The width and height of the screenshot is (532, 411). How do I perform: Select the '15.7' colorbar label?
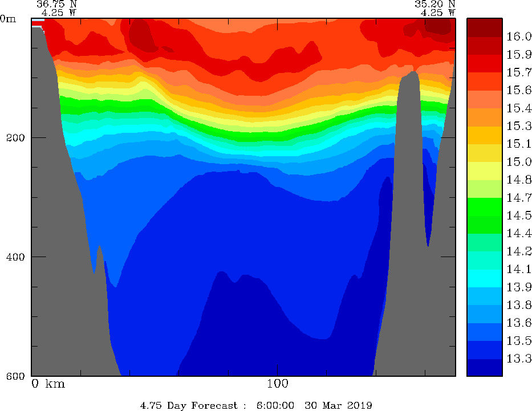point(519,72)
